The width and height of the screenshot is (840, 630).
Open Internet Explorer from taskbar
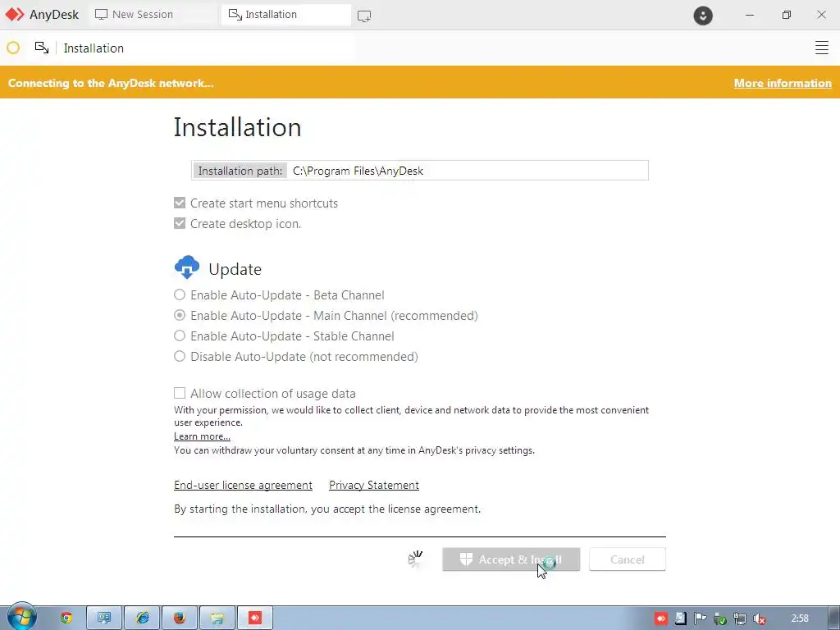(143, 619)
